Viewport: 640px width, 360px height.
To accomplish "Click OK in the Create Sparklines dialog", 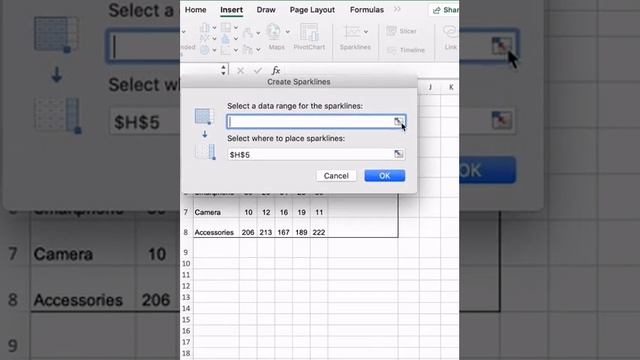I will click(384, 176).
